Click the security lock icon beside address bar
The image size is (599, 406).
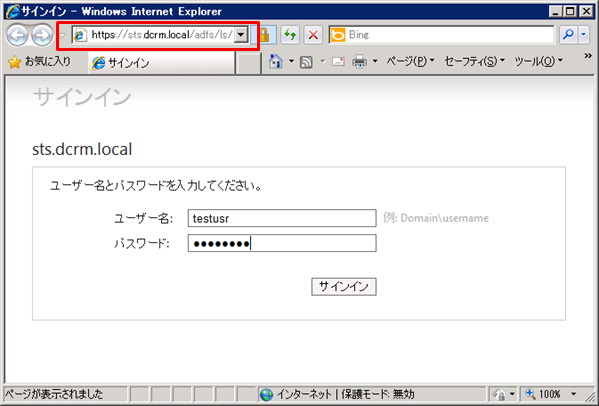tap(264, 35)
